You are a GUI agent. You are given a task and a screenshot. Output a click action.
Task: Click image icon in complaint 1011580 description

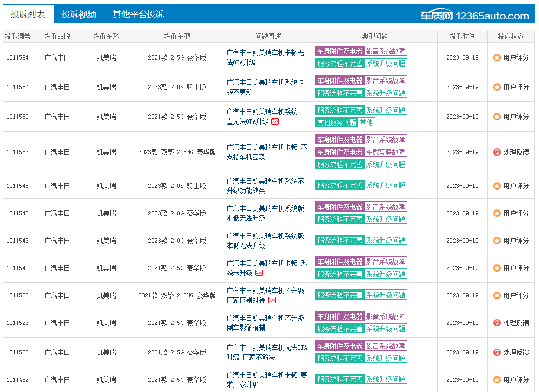tap(275, 121)
